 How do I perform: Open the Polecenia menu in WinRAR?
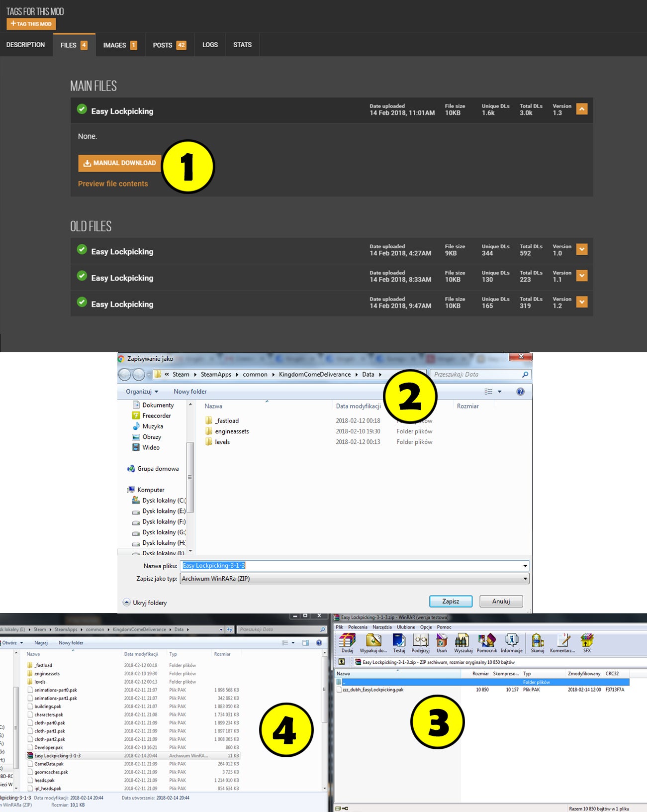coord(358,627)
